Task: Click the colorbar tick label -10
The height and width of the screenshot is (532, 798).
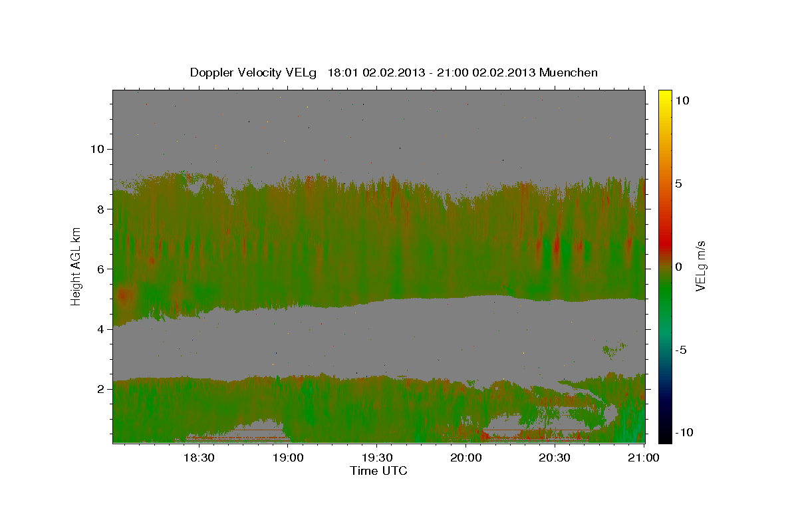Action: pos(684,432)
